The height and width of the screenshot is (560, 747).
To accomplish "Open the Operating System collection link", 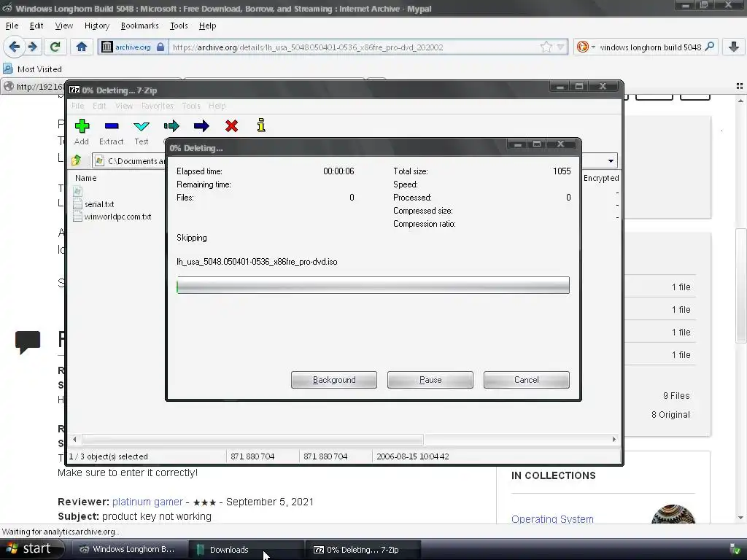I will pyautogui.click(x=552, y=518).
